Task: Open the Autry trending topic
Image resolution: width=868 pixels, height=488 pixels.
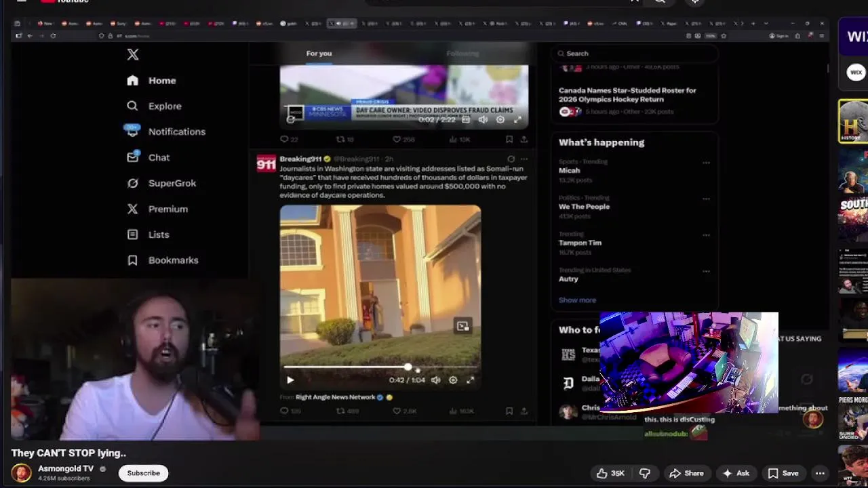Action: pyautogui.click(x=568, y=279)
